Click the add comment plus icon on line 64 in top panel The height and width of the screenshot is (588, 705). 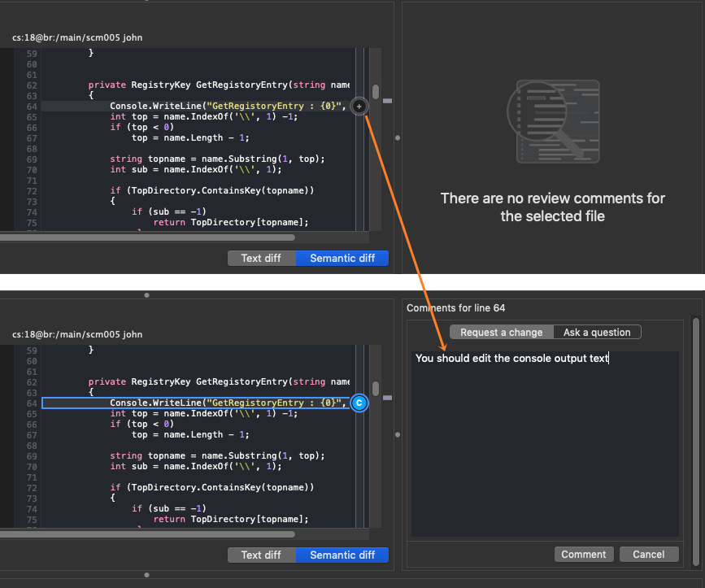click(x=359, y=107)
